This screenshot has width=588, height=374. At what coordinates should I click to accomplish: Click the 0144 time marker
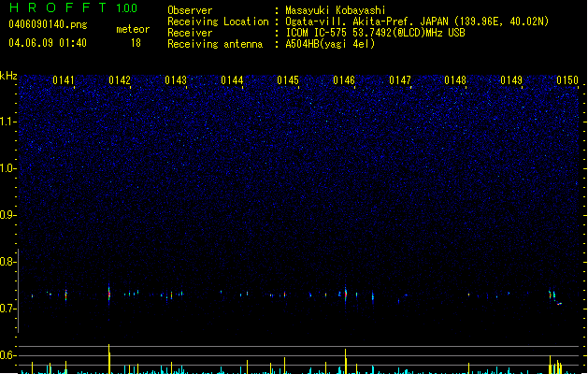click(x=232, y=80)
